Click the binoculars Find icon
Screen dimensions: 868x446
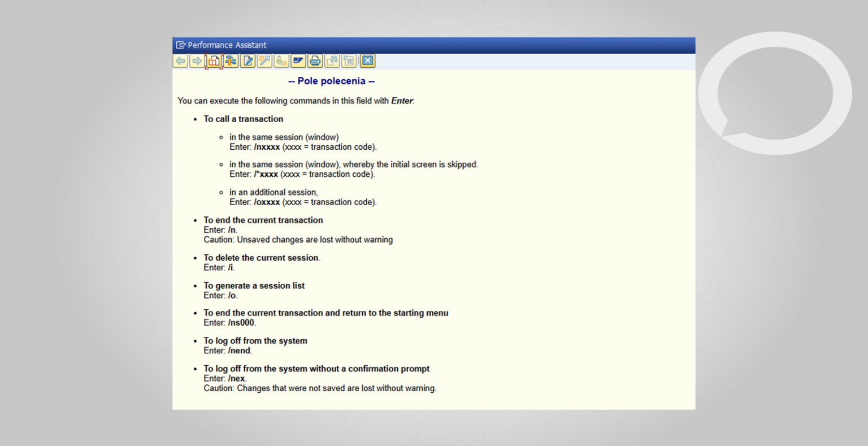click(332, 61)
